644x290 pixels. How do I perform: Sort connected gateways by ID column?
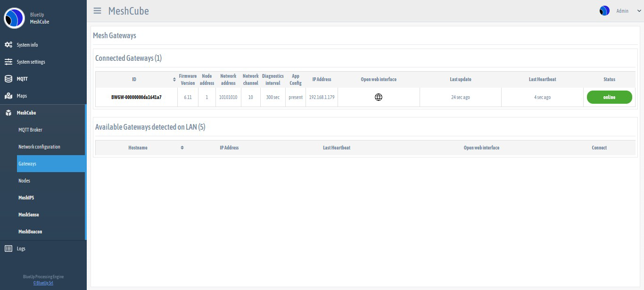pyautogui.click(x=175, y=79)
